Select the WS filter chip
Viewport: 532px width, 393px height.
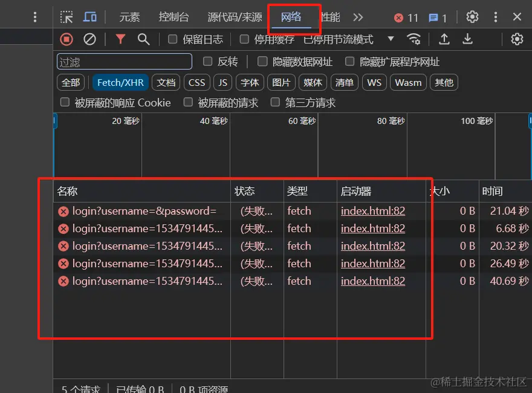[374, 82]
